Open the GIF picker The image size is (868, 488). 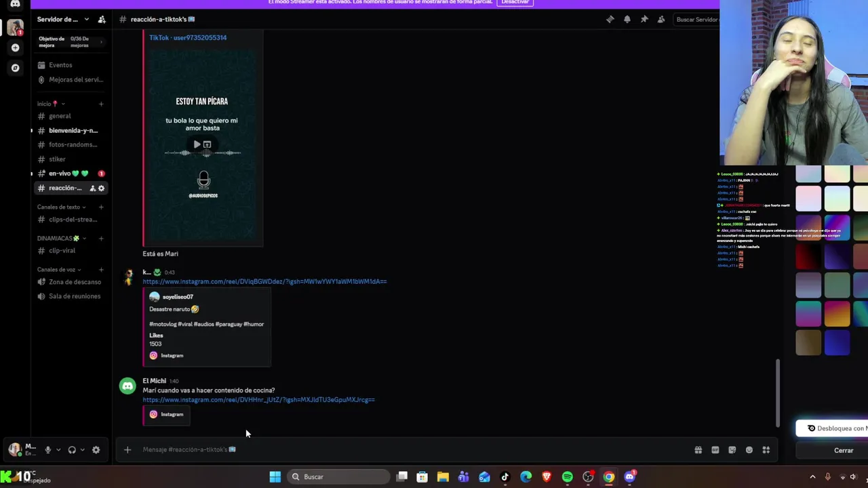coord(715,450)
